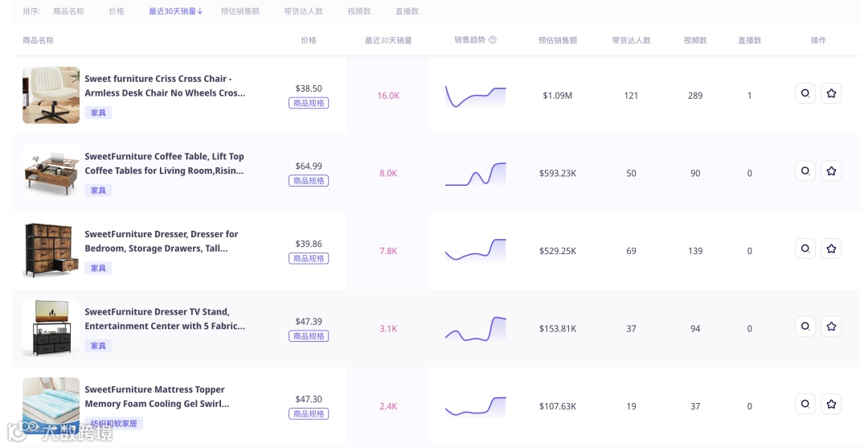View sales trend chart for Criss Cross Chair
This screenshot has width=868, height=448.
point(476,97)
